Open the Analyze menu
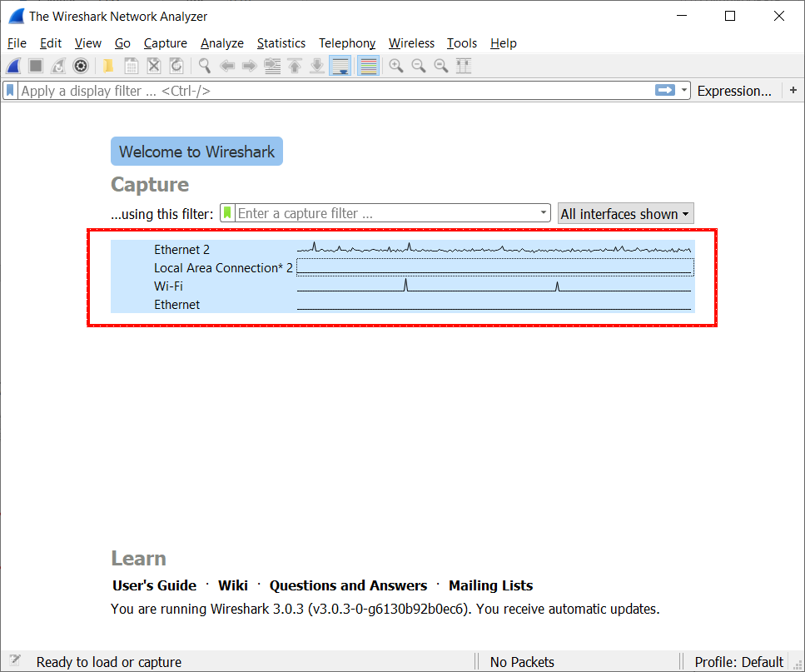Viewport: 805px width, 672px height. [221, 43]
